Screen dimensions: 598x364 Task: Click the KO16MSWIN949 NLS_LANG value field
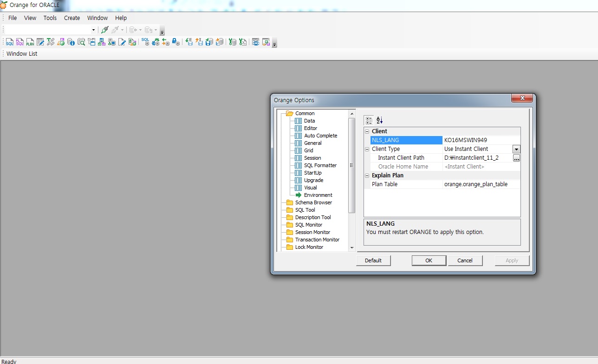(x=481, y=140)
